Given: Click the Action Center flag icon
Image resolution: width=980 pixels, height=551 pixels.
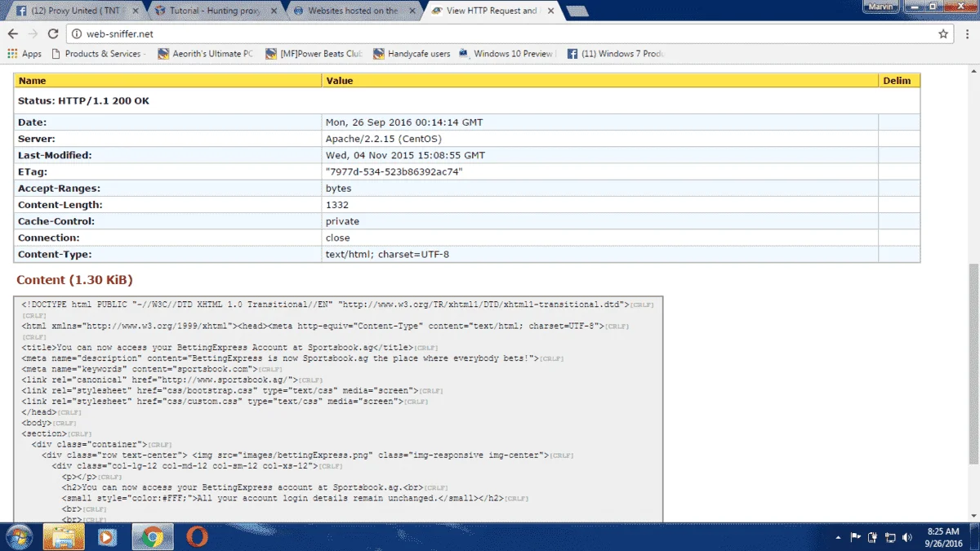Looking at the screenshot, I should point(856,538).
